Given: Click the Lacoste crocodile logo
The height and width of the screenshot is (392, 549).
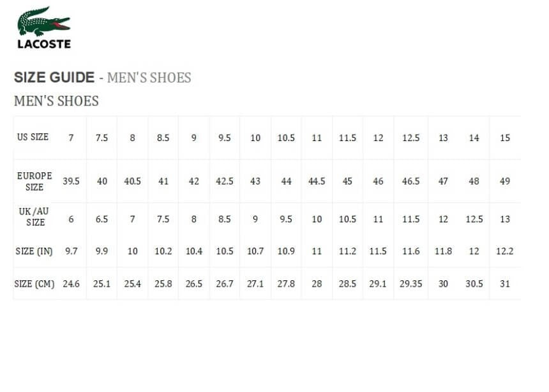Looking at the screenshot, I should [43, 27].
